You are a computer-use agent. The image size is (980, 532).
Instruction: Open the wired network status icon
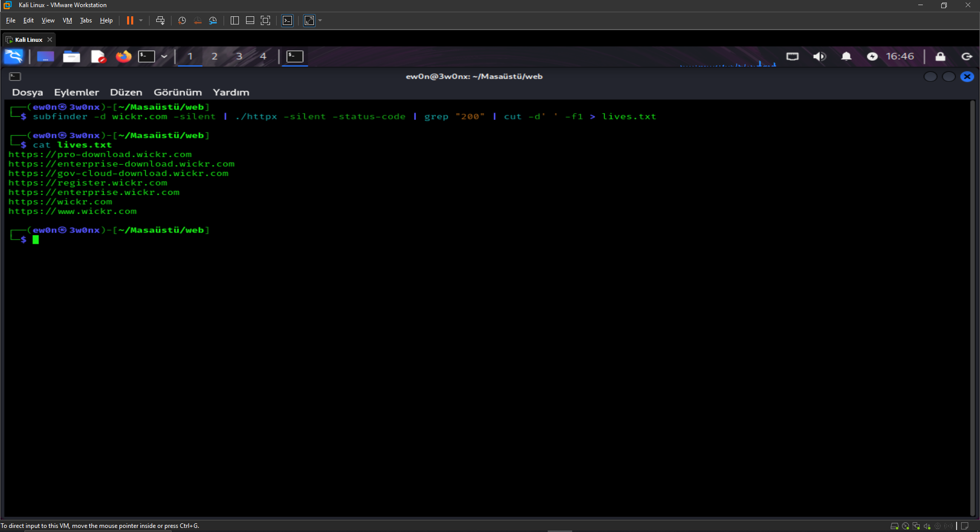pos(792,56)
